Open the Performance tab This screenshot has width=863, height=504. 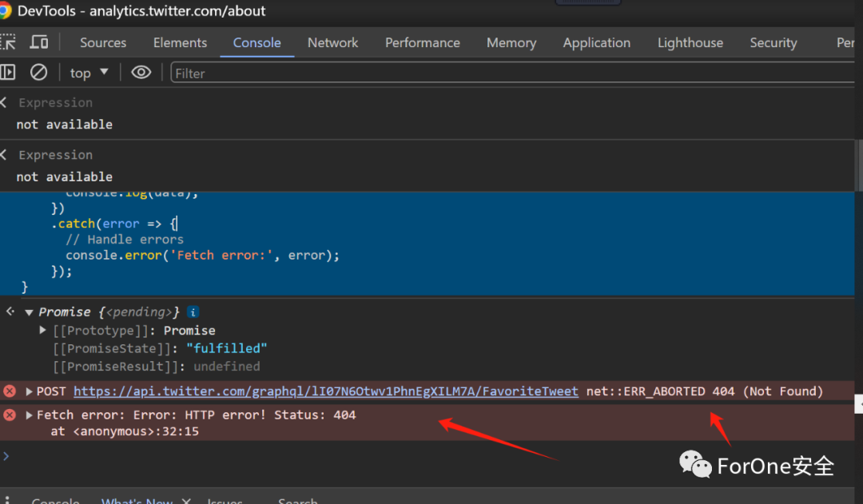(x=423, y=42)
